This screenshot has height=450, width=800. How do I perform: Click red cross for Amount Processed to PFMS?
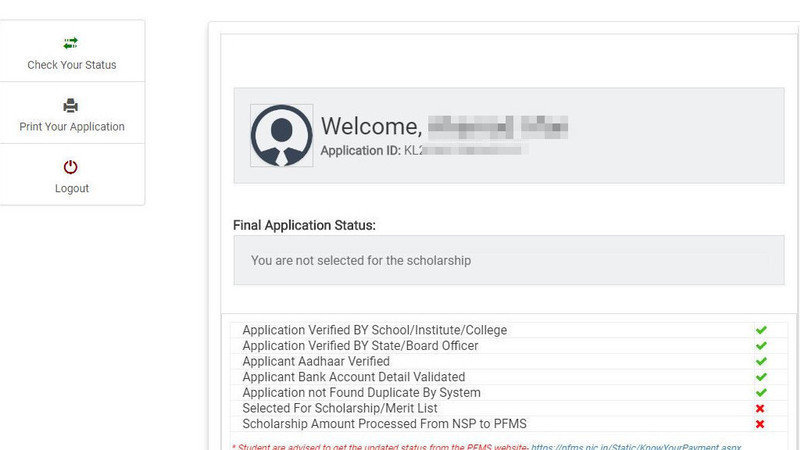coord(760,424)
